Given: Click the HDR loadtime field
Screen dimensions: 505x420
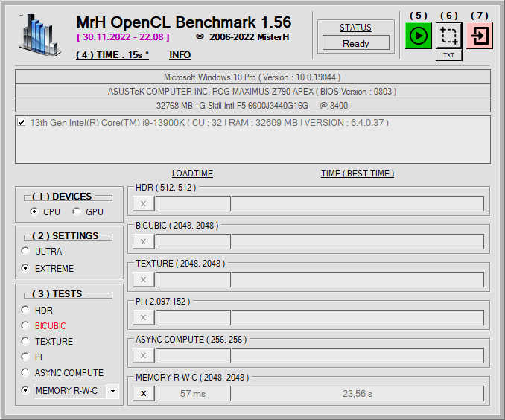Looking at the screenshot, I should click(x=193, y=203).
